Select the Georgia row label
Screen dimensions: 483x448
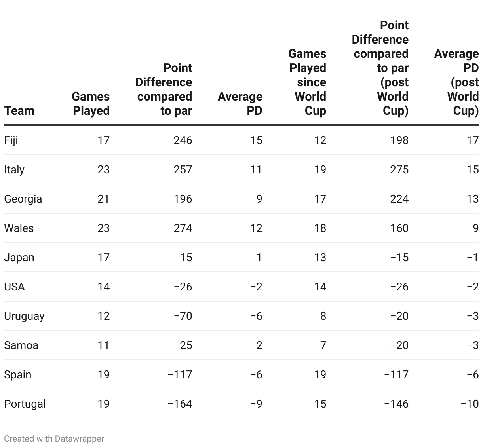pyautogui.click(x=23, y=199)
